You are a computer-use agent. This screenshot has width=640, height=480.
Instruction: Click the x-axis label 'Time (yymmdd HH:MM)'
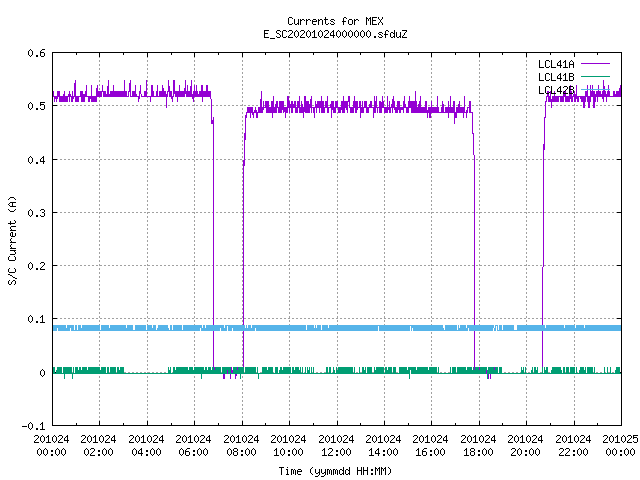335,471
